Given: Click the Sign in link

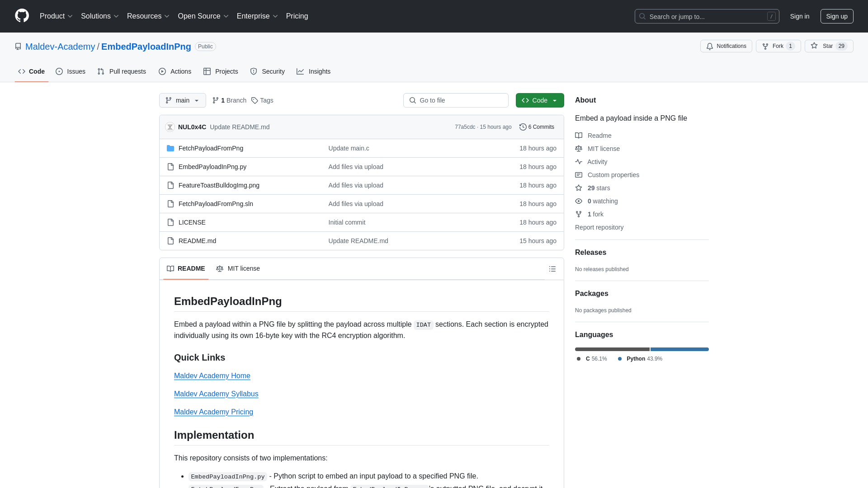Looking at the screenshot, I should (800, 16).
